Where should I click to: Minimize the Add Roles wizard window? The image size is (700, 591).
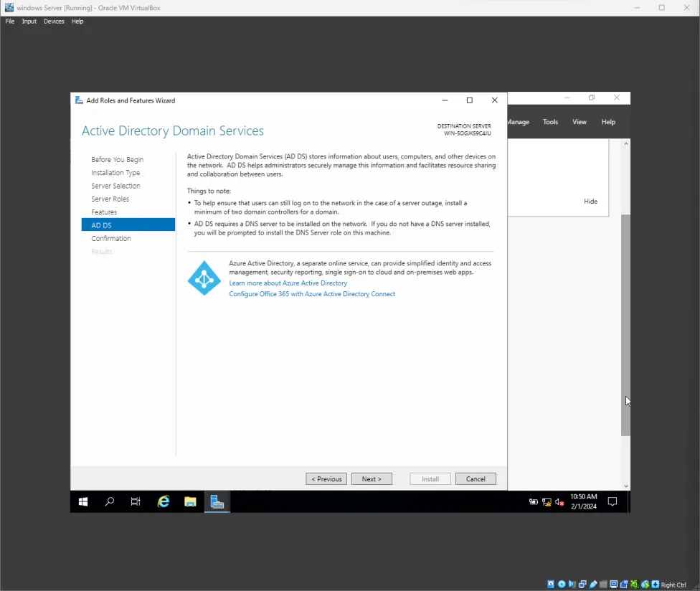pos(445,100)
